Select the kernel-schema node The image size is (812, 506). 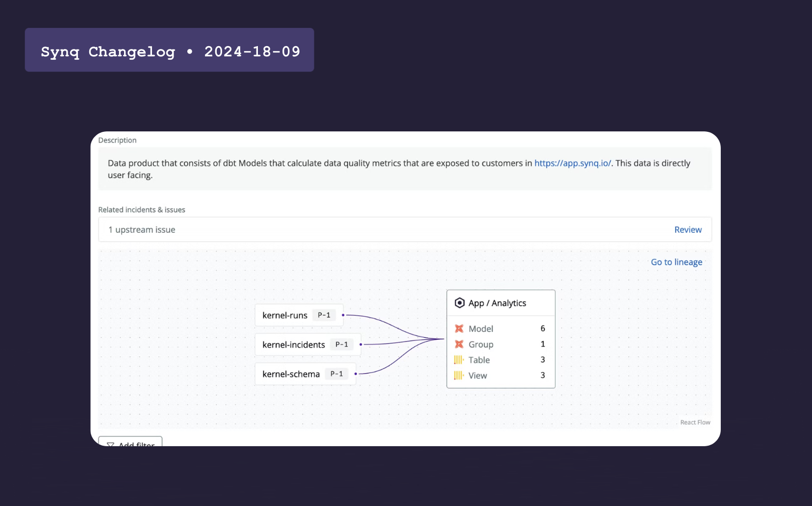(x=305, y=374)
